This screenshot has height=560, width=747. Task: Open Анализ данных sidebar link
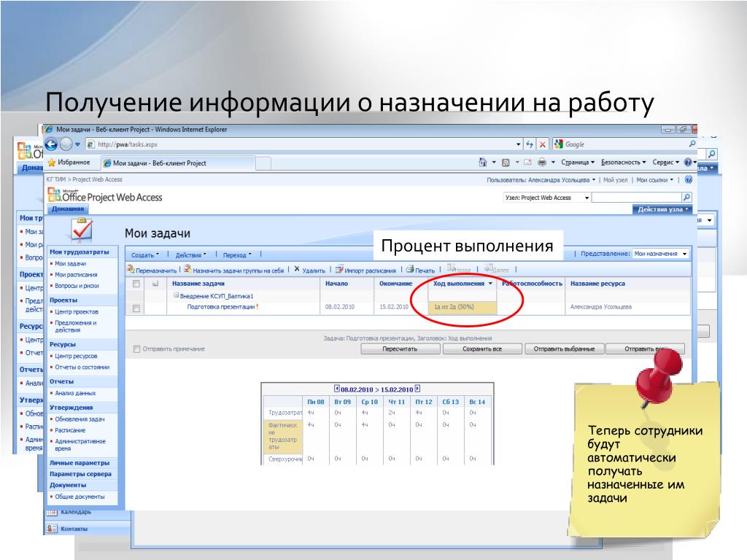pos(75,393)
